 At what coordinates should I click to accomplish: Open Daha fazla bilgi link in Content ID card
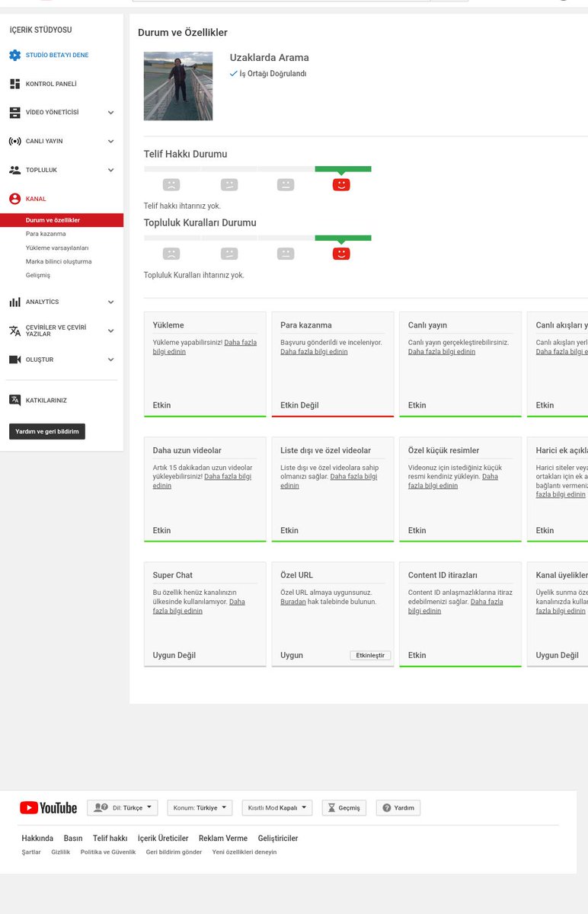(x=455, y=606)
